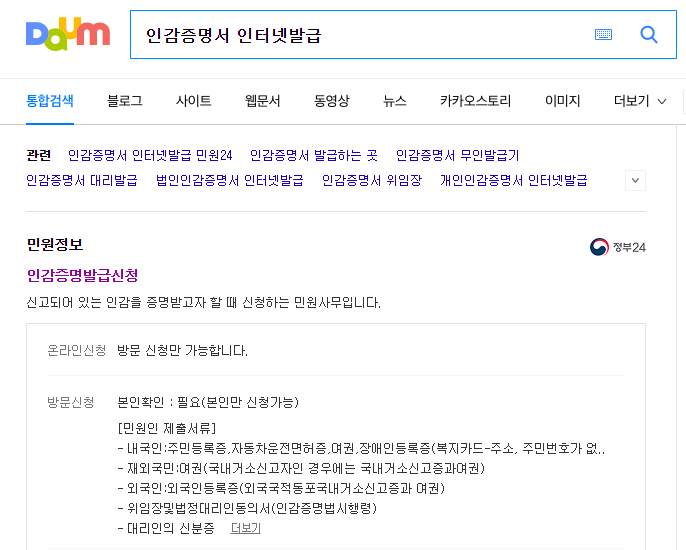Expand related searches with the chevron button
The image size is (686, 550).
coord(635,180)
